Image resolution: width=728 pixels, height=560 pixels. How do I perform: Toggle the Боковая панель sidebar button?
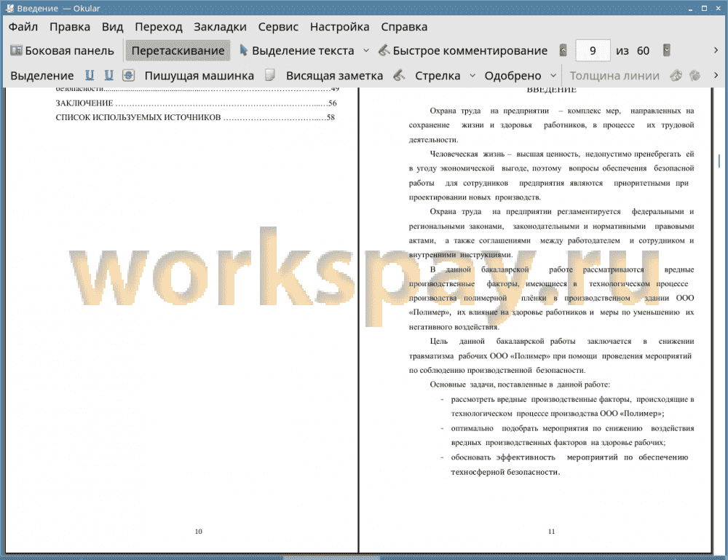tap(62, 51)
